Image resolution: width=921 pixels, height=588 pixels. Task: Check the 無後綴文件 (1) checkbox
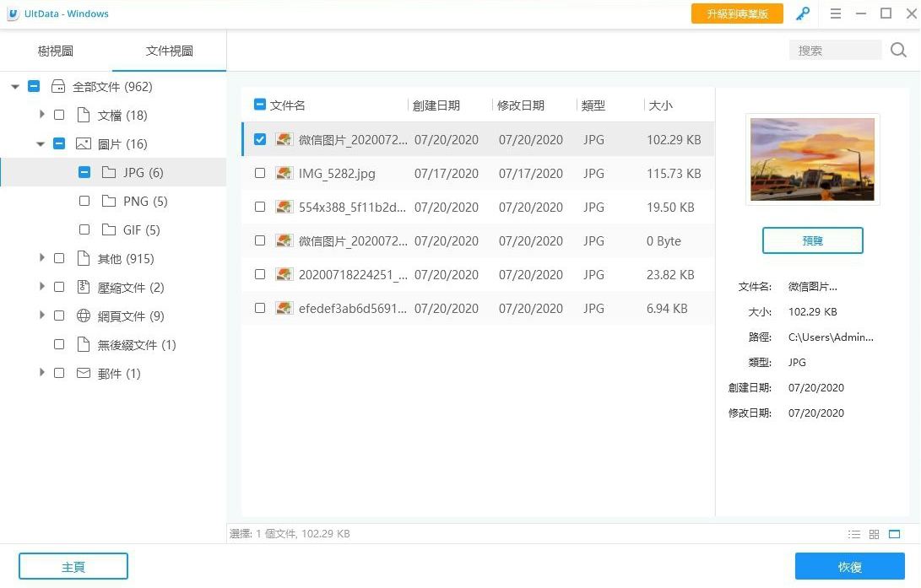pos(59,344)
